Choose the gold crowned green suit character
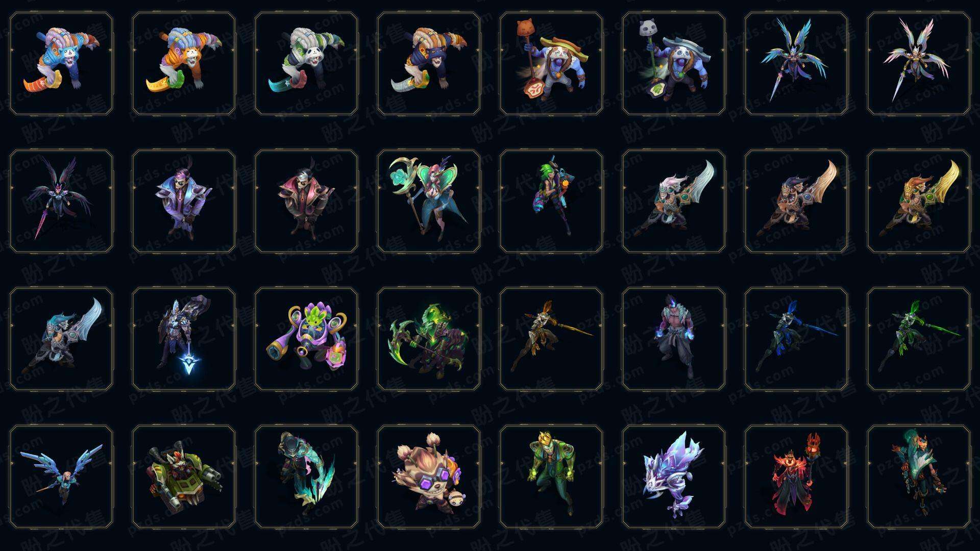 click(x=551, y=477)
